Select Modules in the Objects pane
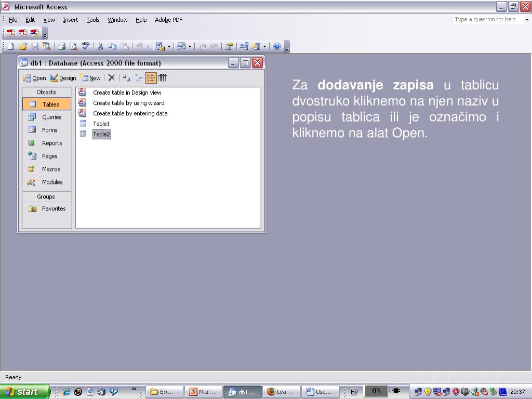Viewport: 532px width, 399px height. point(47,182)
